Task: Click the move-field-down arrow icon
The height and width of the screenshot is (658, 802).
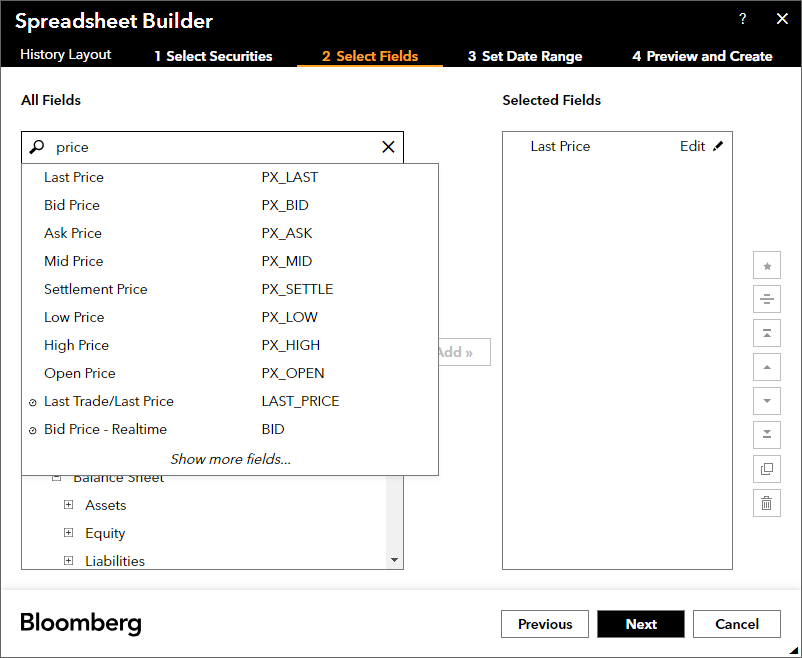Action: [766, 401]
